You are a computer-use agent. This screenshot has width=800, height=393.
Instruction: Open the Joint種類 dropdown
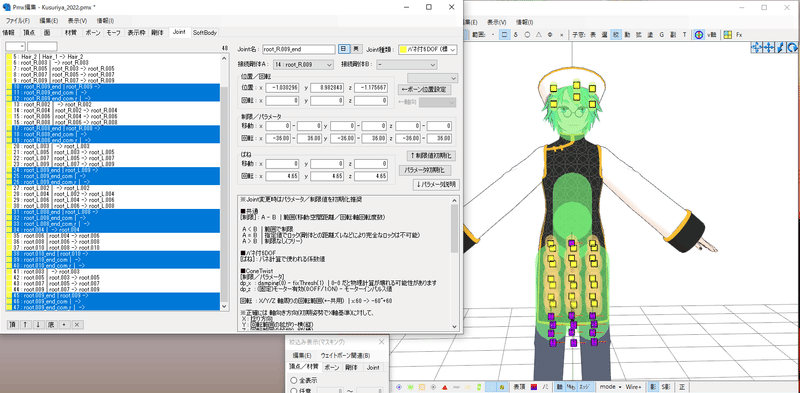pos(428,50)
